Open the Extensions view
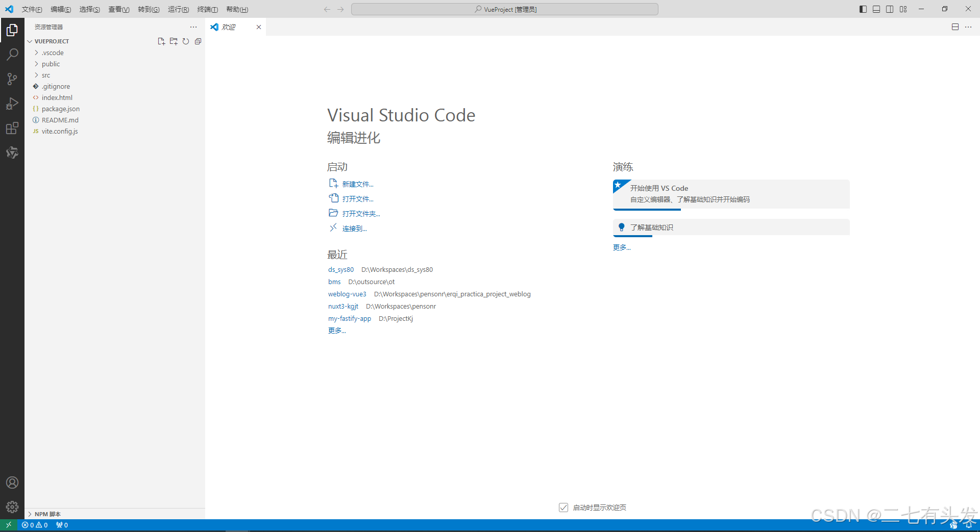The height and width of the screenshot is (532, 980). [12, 128]
